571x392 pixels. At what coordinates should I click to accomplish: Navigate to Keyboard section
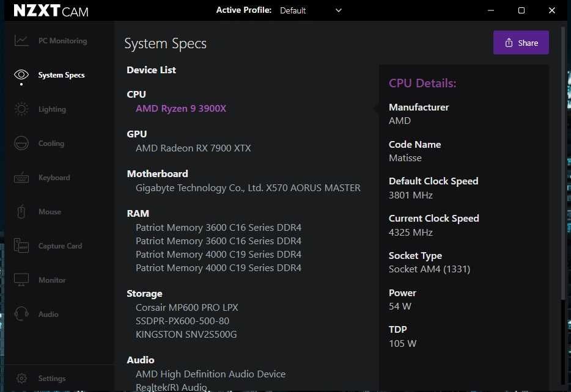(54, 178)
